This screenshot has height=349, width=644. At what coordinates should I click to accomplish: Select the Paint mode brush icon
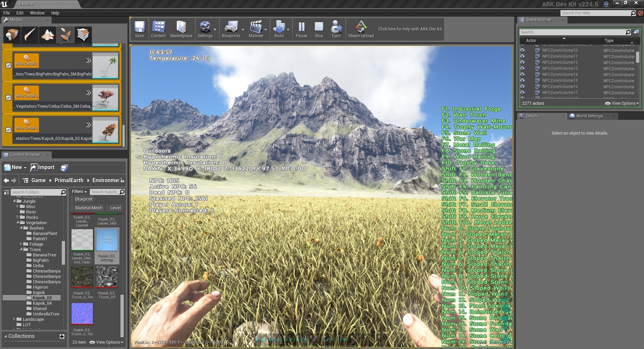coord(30,35)
